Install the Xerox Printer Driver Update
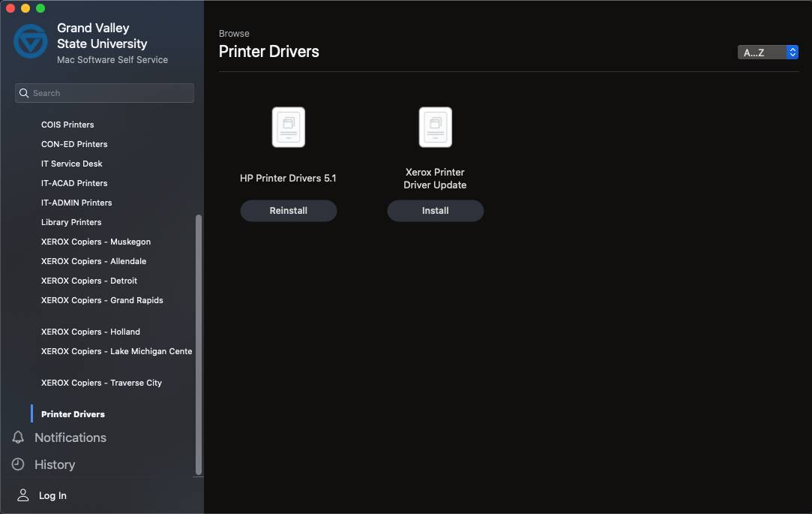Viewport: 812px width, 514px height. [435, 211]
